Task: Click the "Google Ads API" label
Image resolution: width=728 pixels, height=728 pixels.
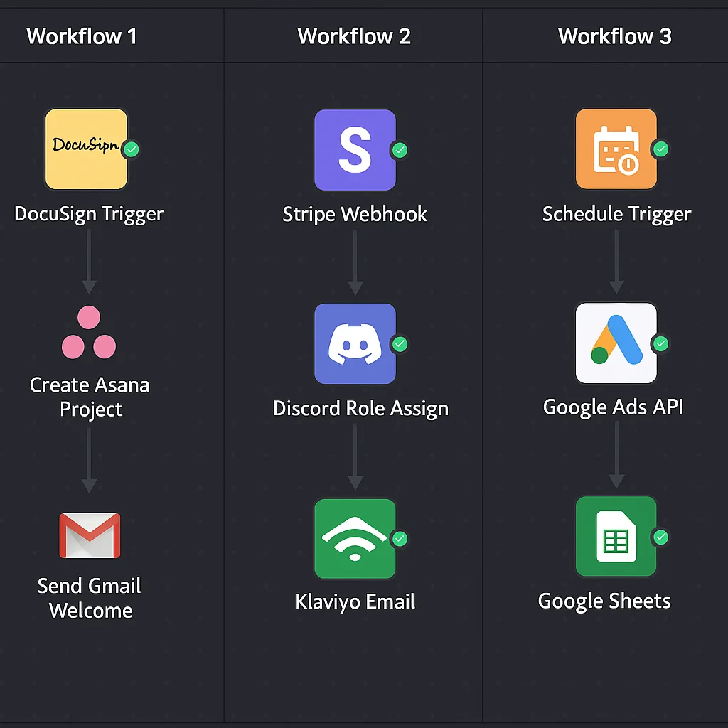Action: coord(614,407)
